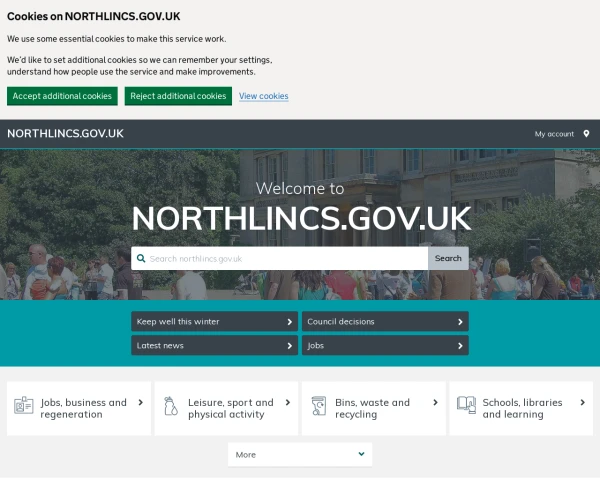Viewport: 600px width, 480px height.
Task: Focus the Search northlincs.gov.uk field
Action: tap(280, 258)
